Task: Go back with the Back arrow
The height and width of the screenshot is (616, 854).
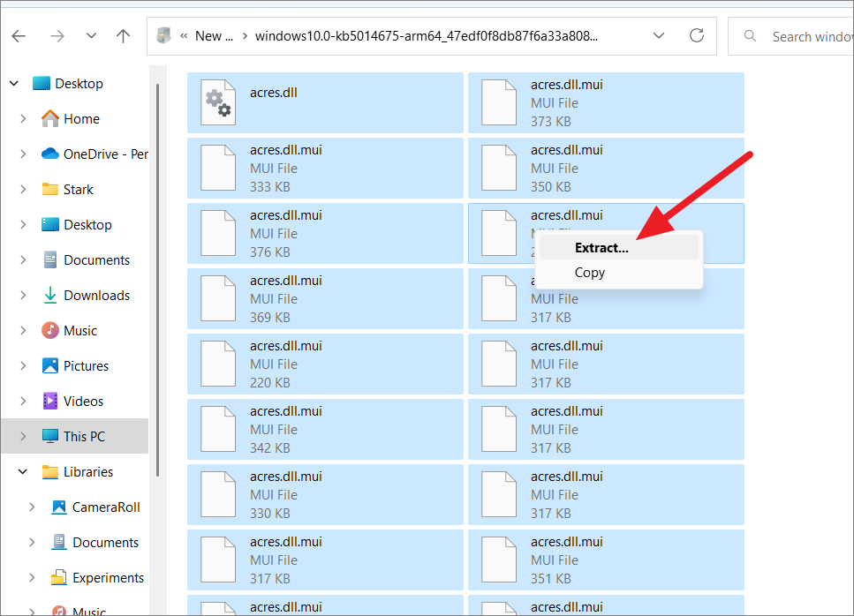Action: [x=19, y=36]
